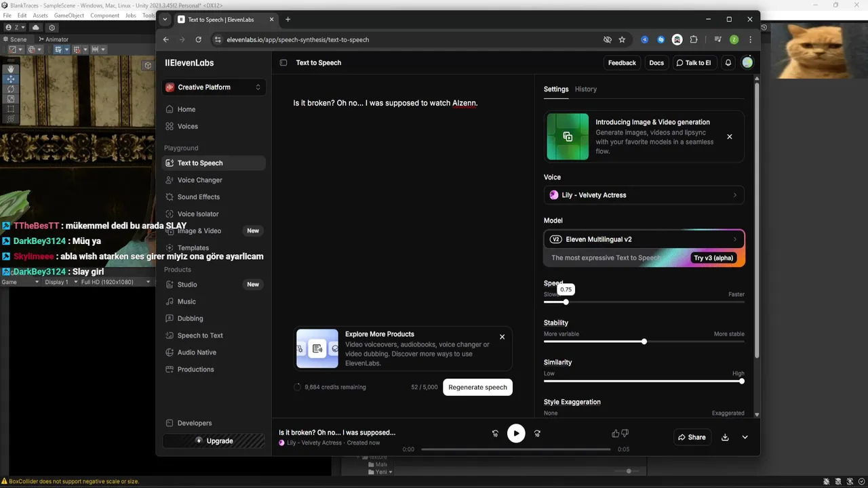Open the Unity GameObject menu

69,15
